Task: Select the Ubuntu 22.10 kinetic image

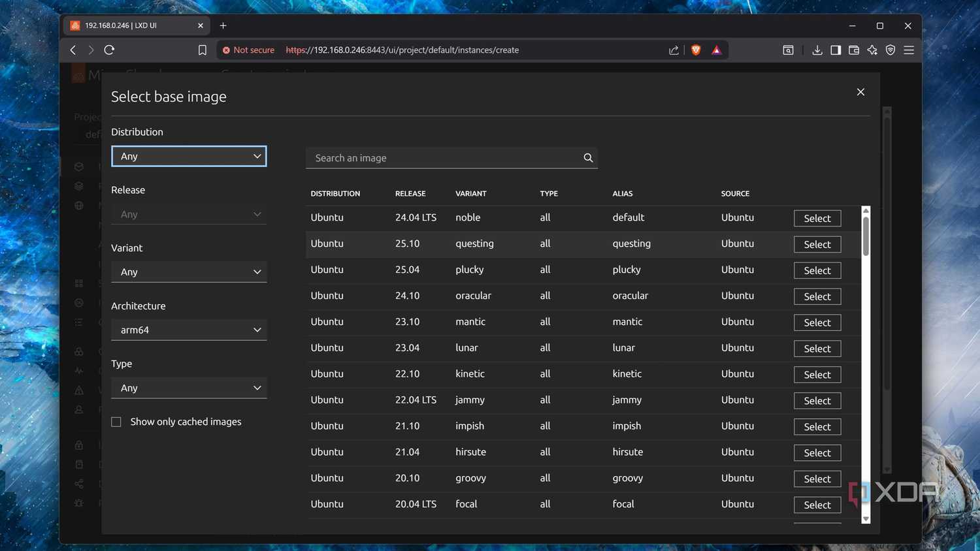Action: [x=817, y=375]
